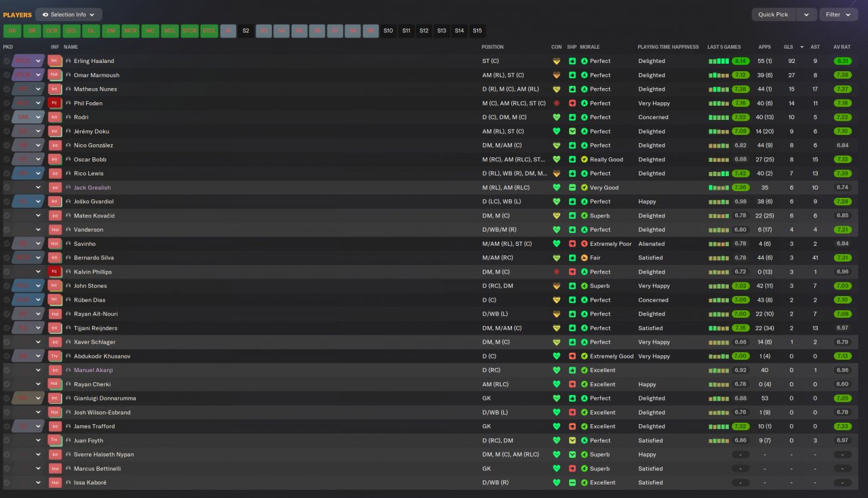Click the Int status badge for Erling Haaland
The width and height of the screenshot is (868, 498).
coord(55,61)
